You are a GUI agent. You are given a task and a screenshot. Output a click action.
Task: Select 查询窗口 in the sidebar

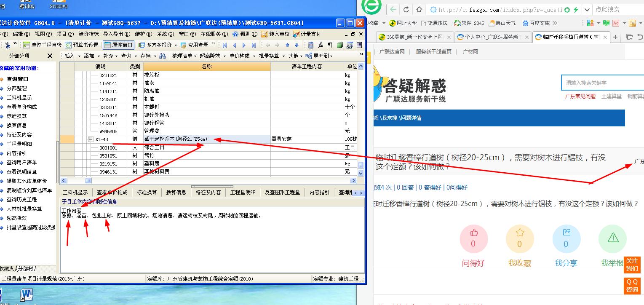coord(17,79)
